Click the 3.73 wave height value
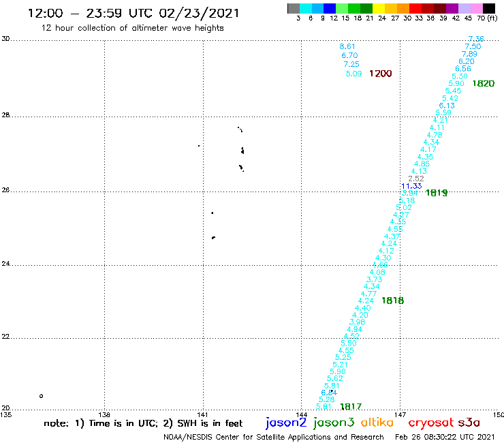 374,279
